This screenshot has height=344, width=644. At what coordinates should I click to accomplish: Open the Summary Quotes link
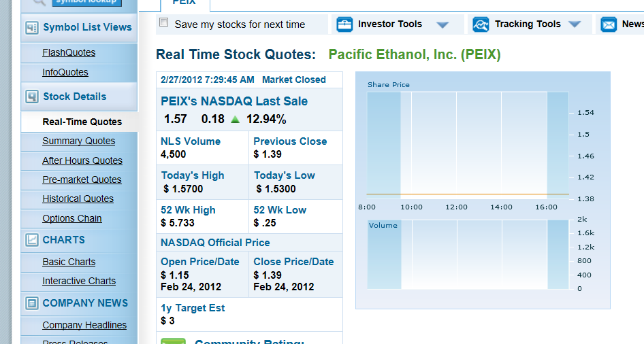click(x=78, y=141)
